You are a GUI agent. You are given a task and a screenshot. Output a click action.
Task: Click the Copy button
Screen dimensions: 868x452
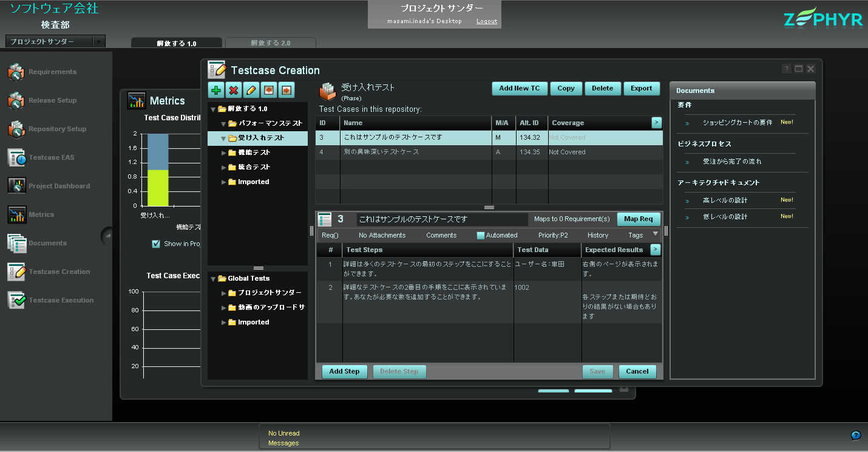(566, 89)
